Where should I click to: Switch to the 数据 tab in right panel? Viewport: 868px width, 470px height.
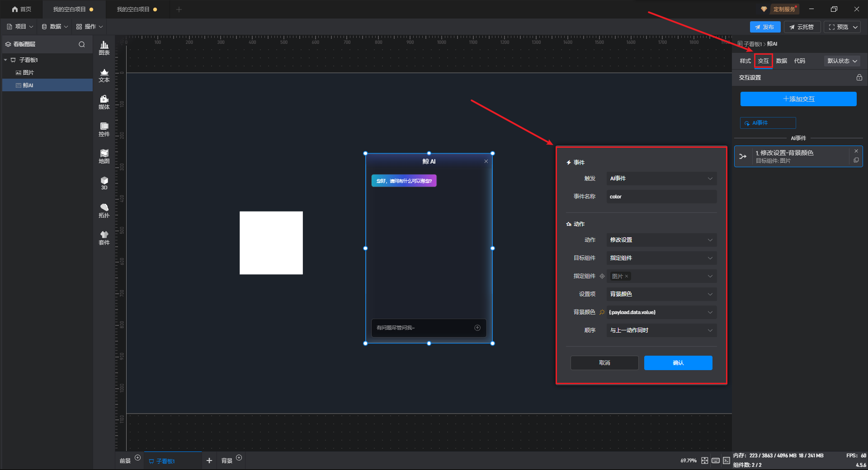(781, 61)
